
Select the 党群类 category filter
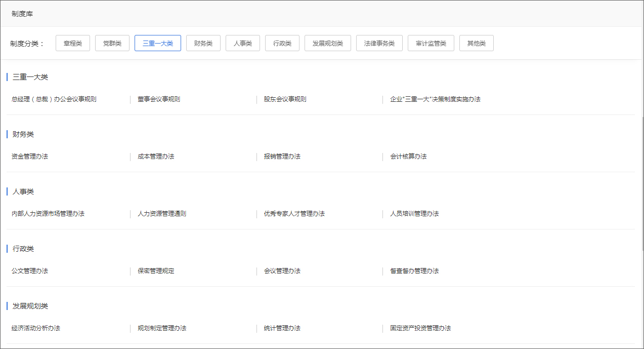[x=112, y=43]
